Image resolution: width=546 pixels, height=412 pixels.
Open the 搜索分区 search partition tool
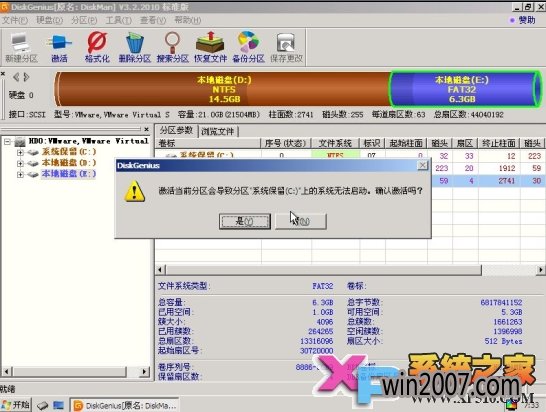[172, 48]
